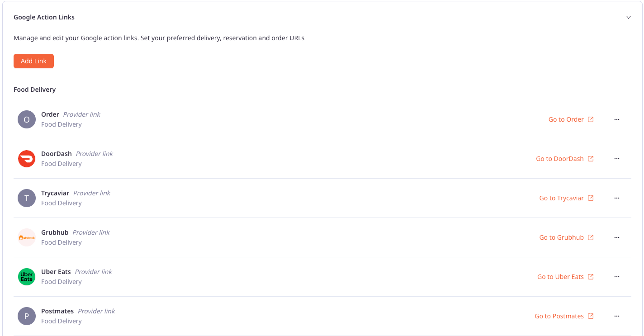Click the Uber Eats logo icon

(27, 277)
